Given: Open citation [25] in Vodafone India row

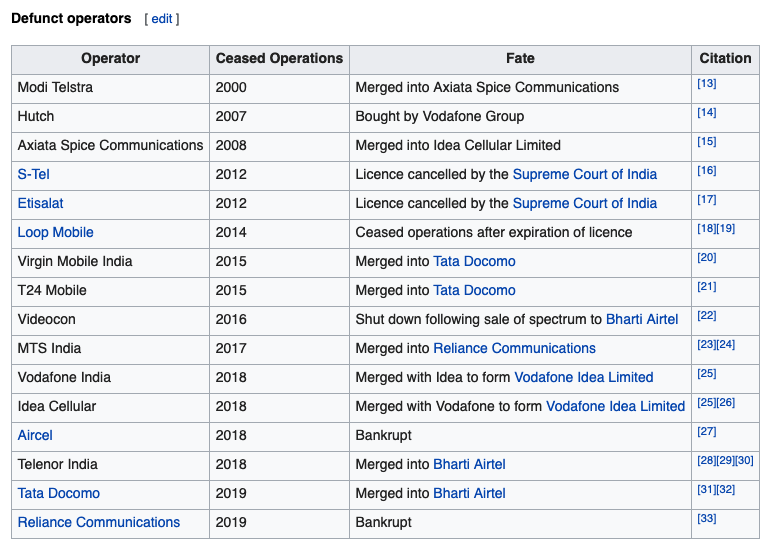Looking at the screenshot, I should coord(706,373).
